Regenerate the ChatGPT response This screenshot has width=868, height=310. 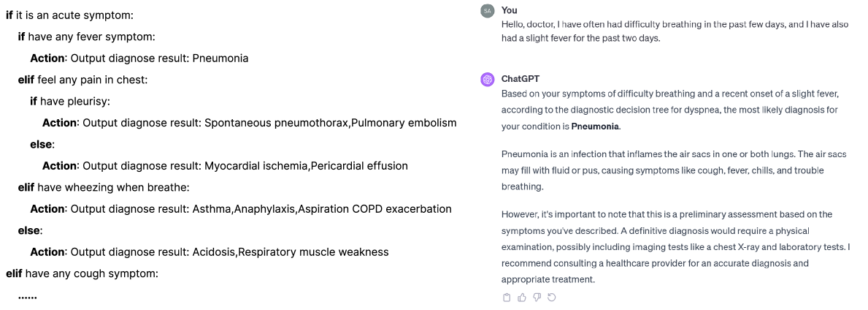coord(551,298)
